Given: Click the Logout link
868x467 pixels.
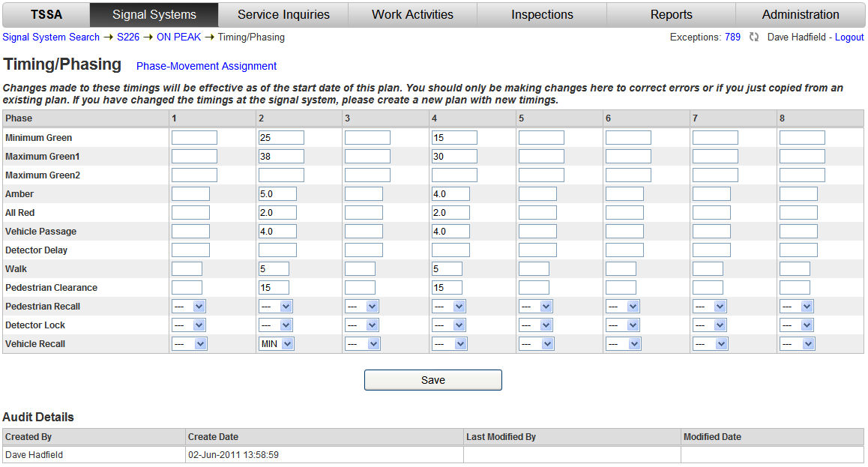Looking at the screenshot, I should coord(849,37).
